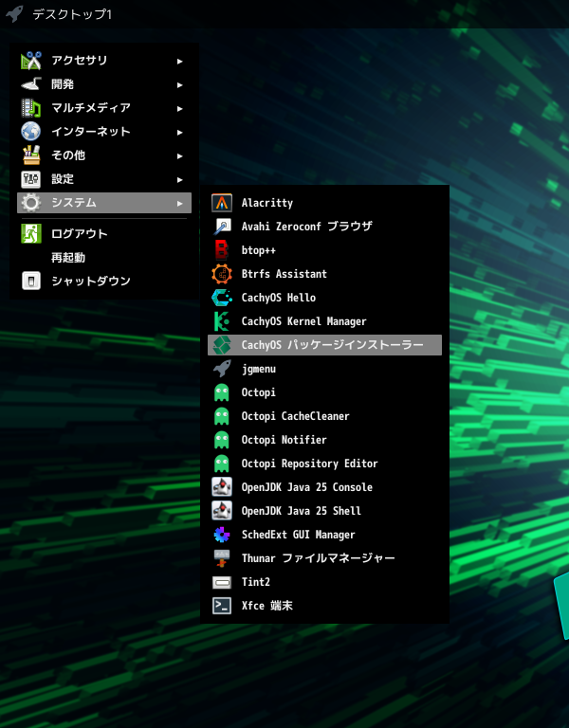Viewport: 569px width, 728px height.
Task: Click the 設定 control-panel icon
Action: click(x=30, y=179)
